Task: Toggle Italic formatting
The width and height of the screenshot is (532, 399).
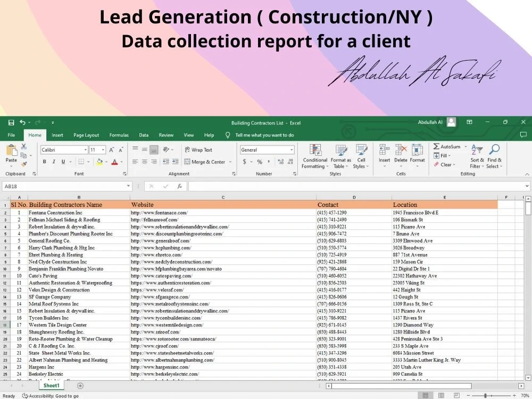Action: coord(54,162)
